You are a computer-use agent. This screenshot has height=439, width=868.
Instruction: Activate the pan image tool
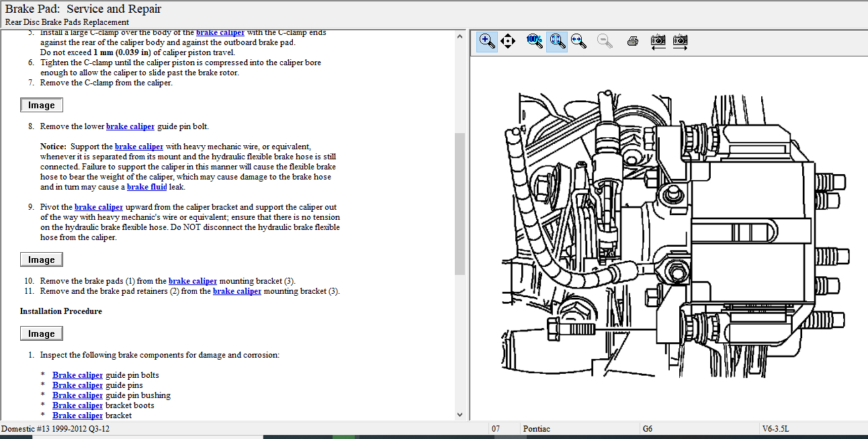[x=508, y=42]
